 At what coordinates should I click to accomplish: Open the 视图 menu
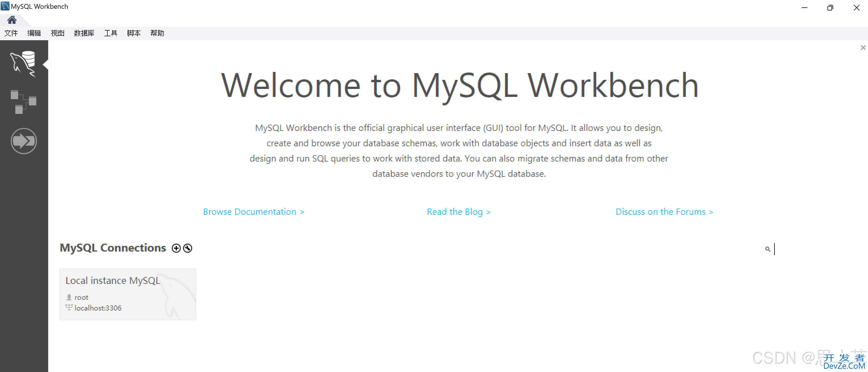click(57, 33)
